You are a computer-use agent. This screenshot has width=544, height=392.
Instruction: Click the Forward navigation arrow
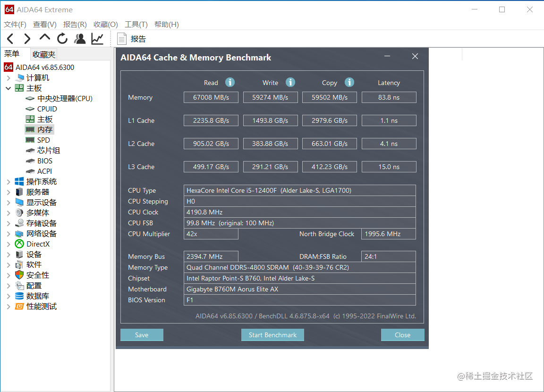(27, 39)
